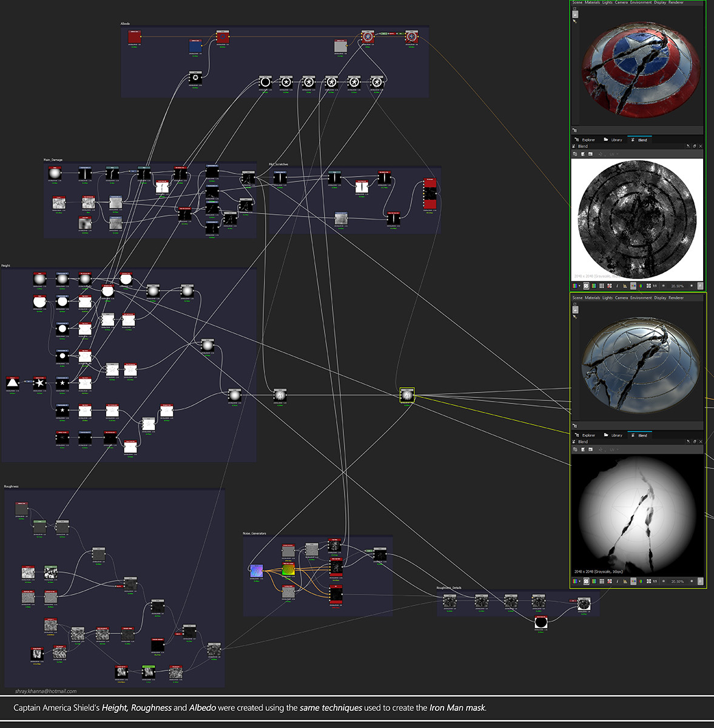The width and height of the screenshot is (714, 728).
Task: Set 1:1 zoom in lower 2D view
Action: coord(655,581)
